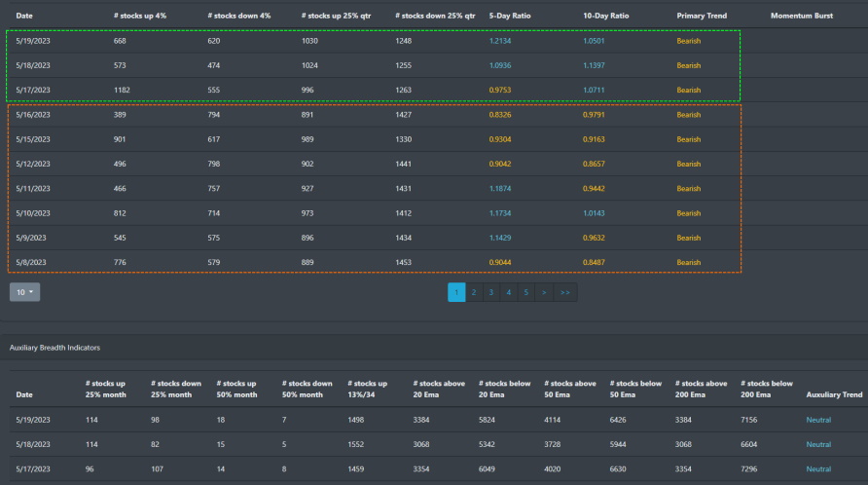
Task: Click the Neutral trend for 5/18/2023
Action: (818, 444)
